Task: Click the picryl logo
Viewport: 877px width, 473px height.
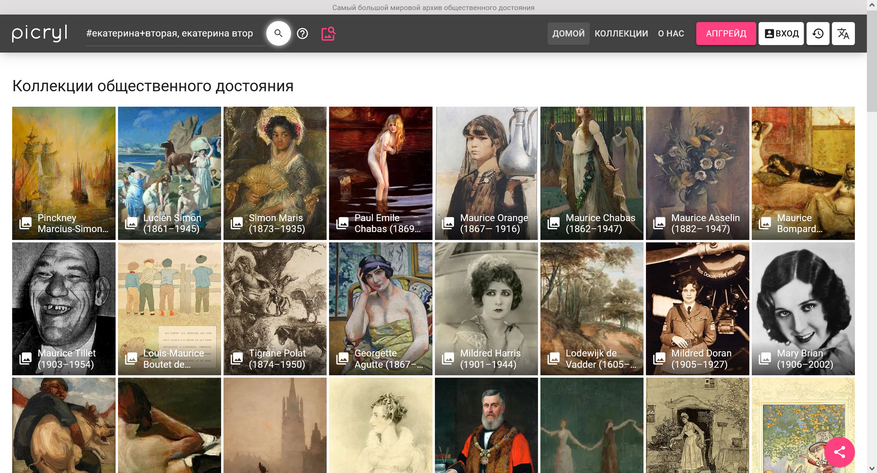Action: coord(39,33)
